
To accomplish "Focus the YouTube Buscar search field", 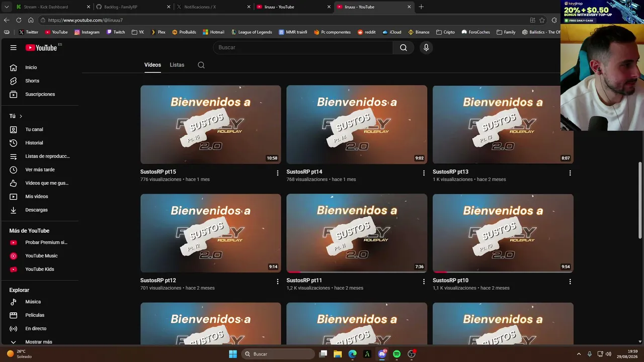I will [x=303, y=47].
